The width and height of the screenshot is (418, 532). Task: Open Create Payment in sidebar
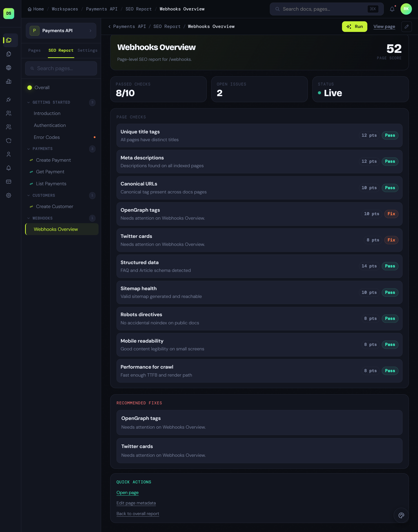tap(53, 160)
